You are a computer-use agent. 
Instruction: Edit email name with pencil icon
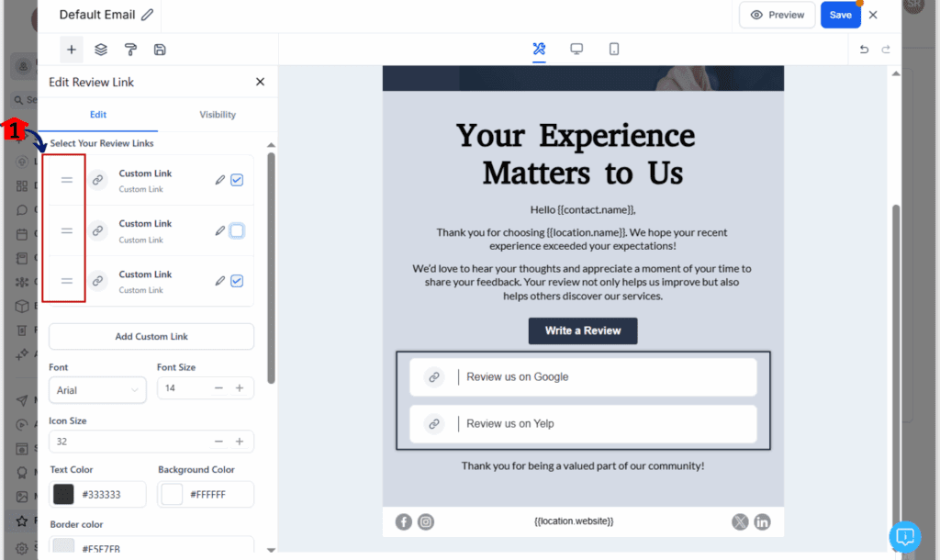148,15
